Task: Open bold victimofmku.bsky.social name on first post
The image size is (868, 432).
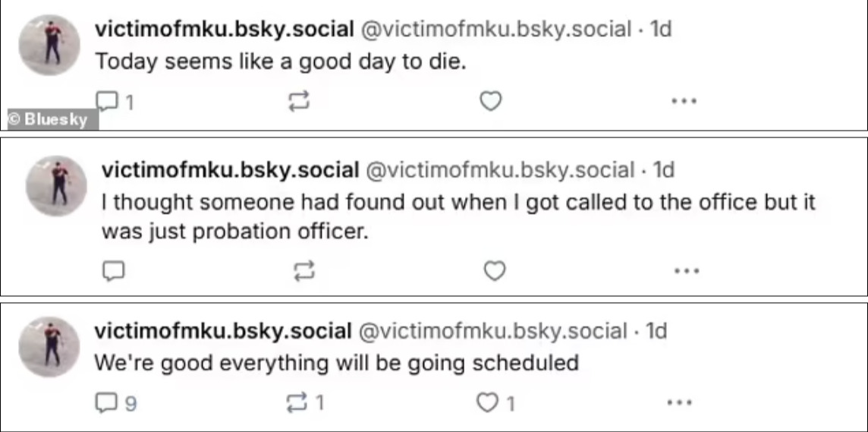Action: coord(224,30)
